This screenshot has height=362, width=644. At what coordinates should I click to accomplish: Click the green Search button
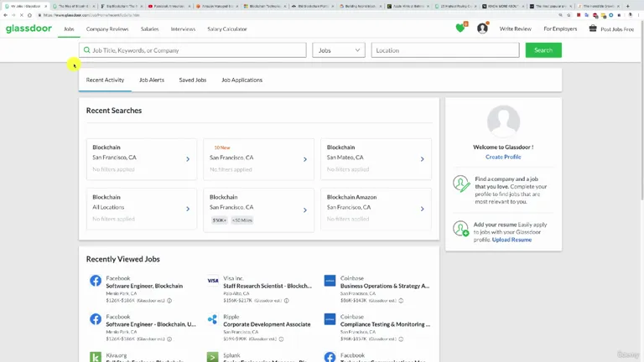543,50
